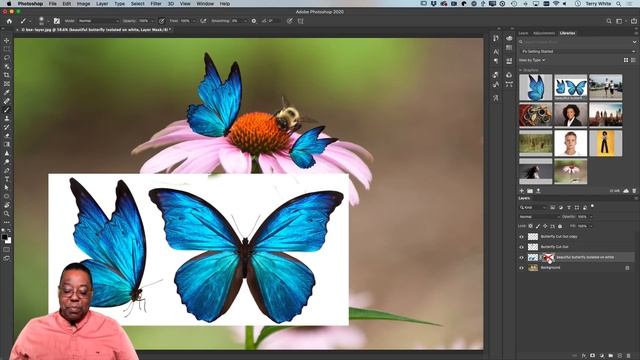Toggle airbrush build-up in options bar

(203, 21)
